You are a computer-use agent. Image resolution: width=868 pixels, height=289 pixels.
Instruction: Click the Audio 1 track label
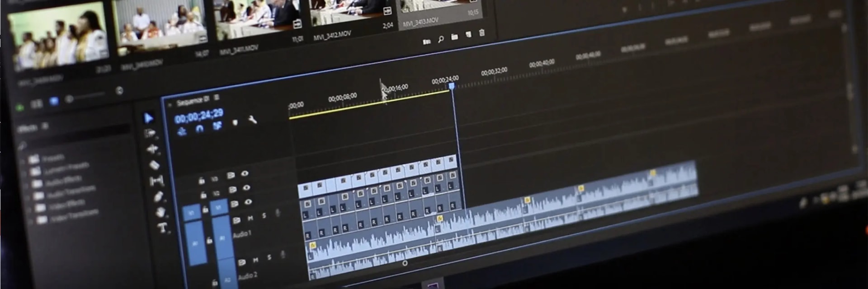point(241,234)
